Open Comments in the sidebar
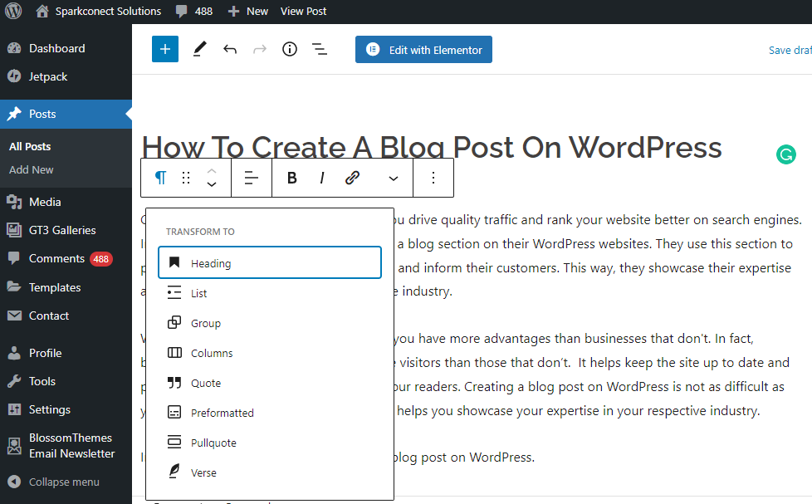The width and height of the screenshot is (812, 504). [x=66, y=258]
